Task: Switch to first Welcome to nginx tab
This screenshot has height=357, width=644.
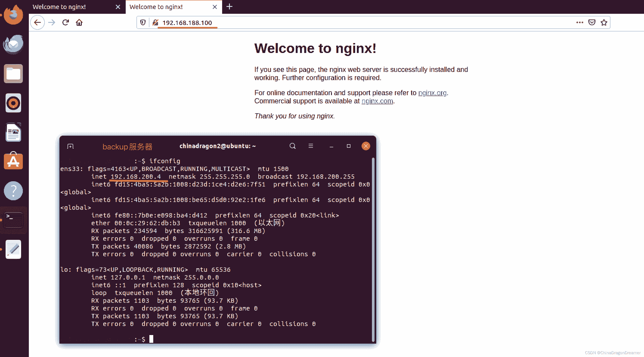Action: (x=77, y=7)
